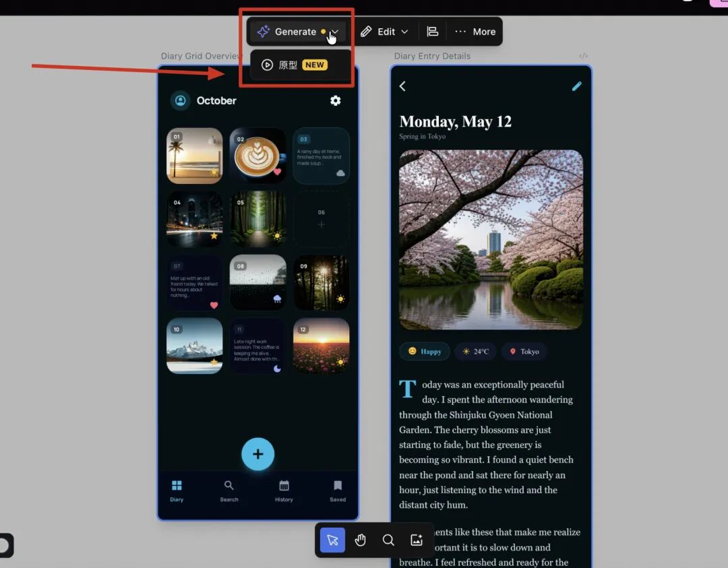
Task: Switch to the History tab
Action: coord(284,491)
